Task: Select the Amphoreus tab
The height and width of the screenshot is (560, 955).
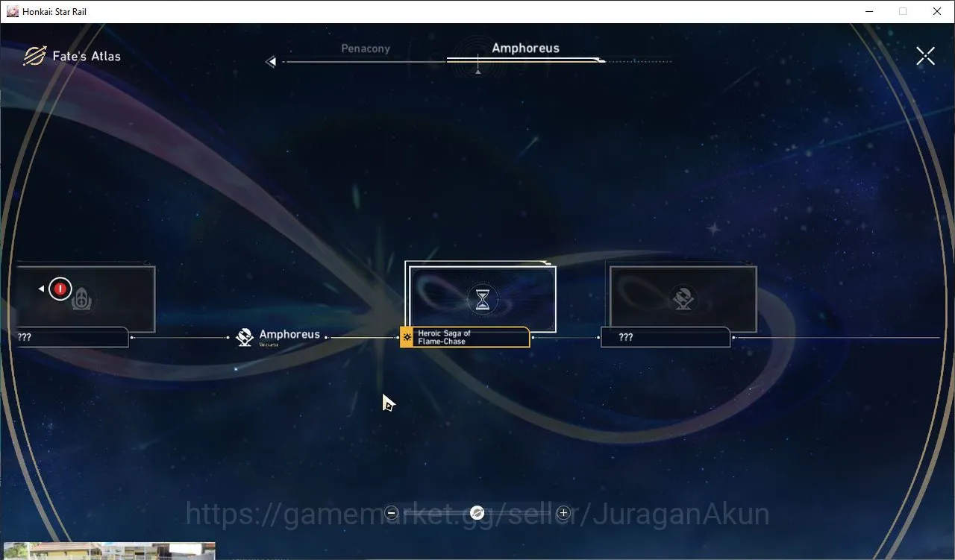Action: click(x=525, y=48)
